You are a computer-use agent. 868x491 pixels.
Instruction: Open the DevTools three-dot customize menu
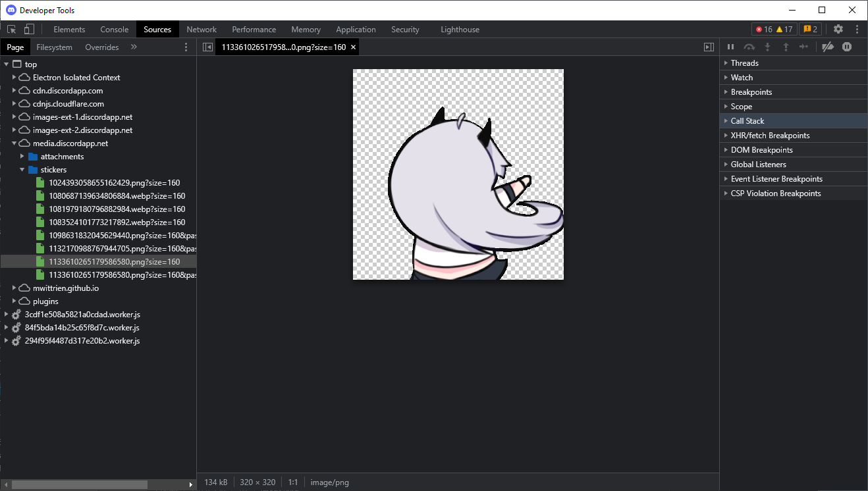(x=857, y=30)
